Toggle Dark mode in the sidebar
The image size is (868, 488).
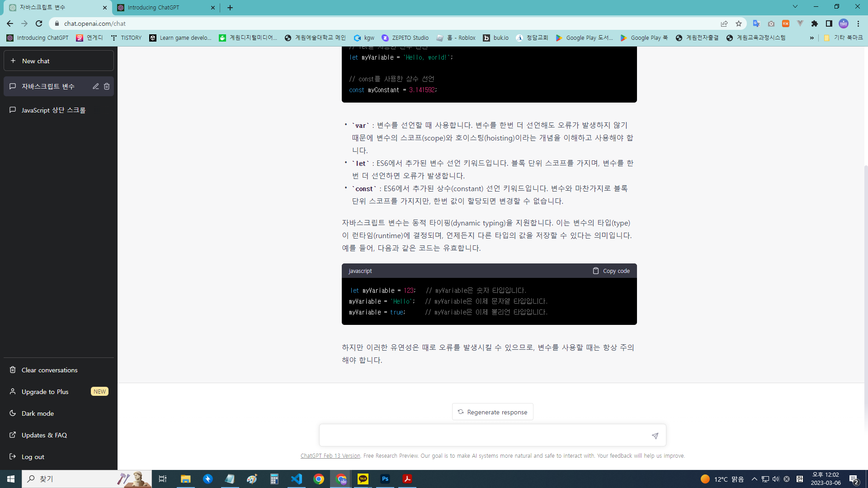pos(38,413)
